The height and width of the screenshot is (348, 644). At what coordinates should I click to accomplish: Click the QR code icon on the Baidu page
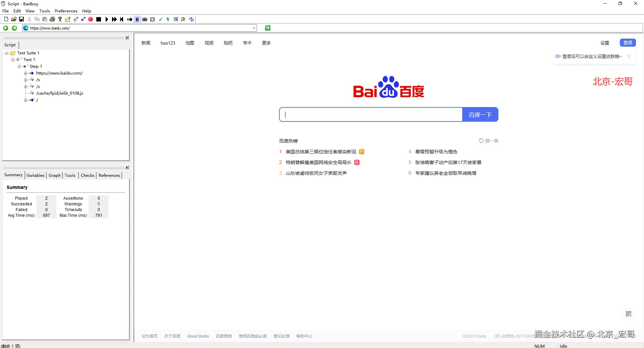pos(629,314)
